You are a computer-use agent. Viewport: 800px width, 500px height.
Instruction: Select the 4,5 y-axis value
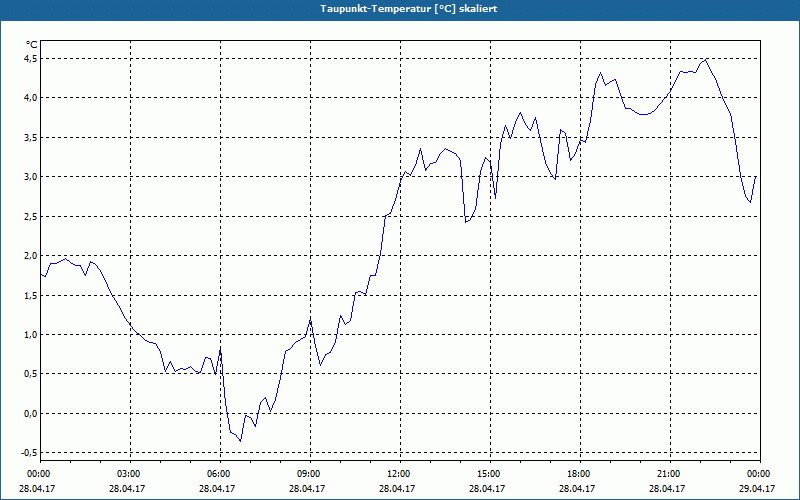(x=31, y=59)
